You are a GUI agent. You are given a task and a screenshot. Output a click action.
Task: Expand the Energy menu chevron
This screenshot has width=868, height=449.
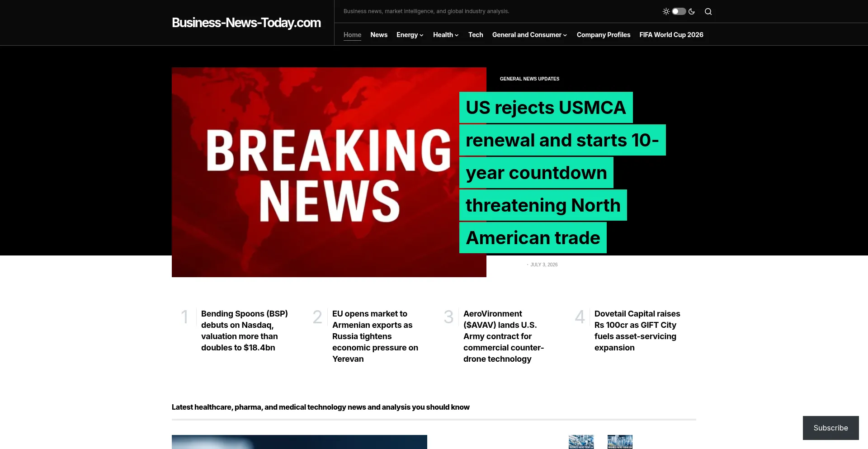tap(421, 35)
